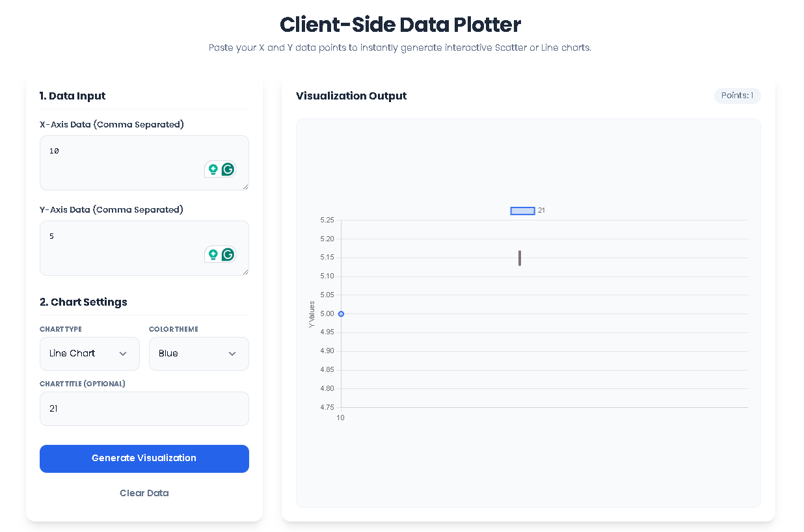Open Grammarly in the Y-Axis data field
Screen dimensions: 804x532
click(x=228, y=254)
